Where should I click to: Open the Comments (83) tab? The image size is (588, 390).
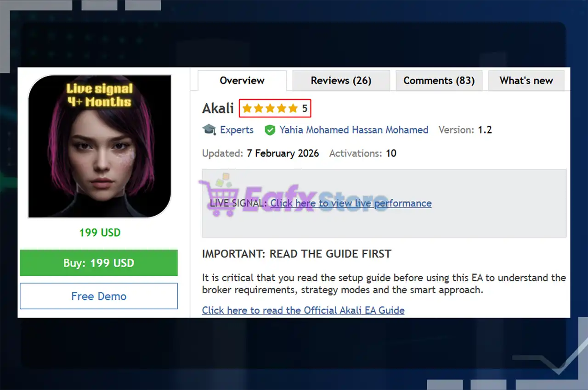(439, 81)
